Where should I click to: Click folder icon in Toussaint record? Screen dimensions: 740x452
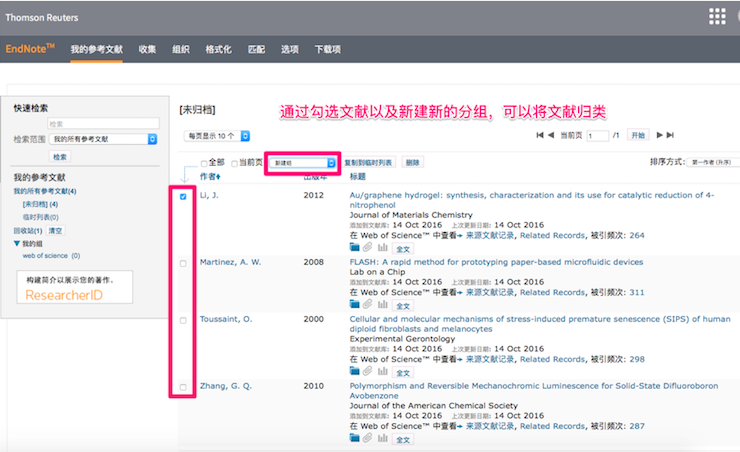tap(354, 371)
